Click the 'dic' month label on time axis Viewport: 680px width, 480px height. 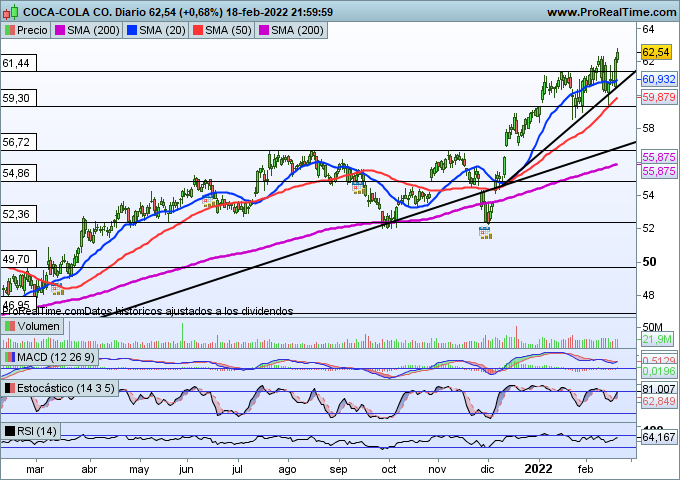(x=487, y=470)
